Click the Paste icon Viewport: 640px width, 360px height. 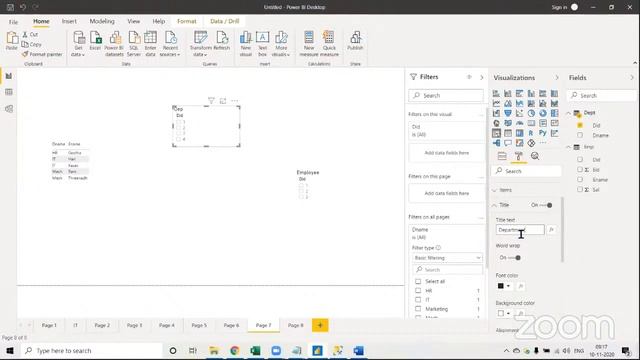click(12, 41)
